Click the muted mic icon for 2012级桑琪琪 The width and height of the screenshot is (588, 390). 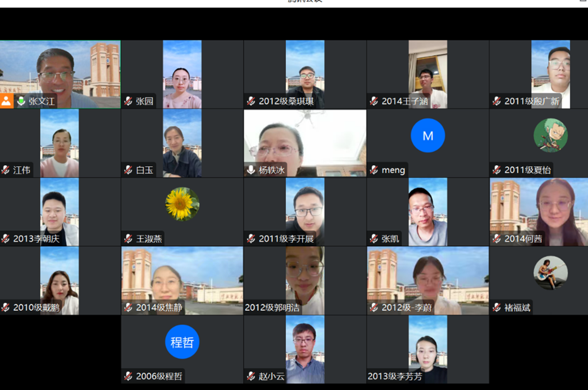pyautogui.click(x=251, y=101)
